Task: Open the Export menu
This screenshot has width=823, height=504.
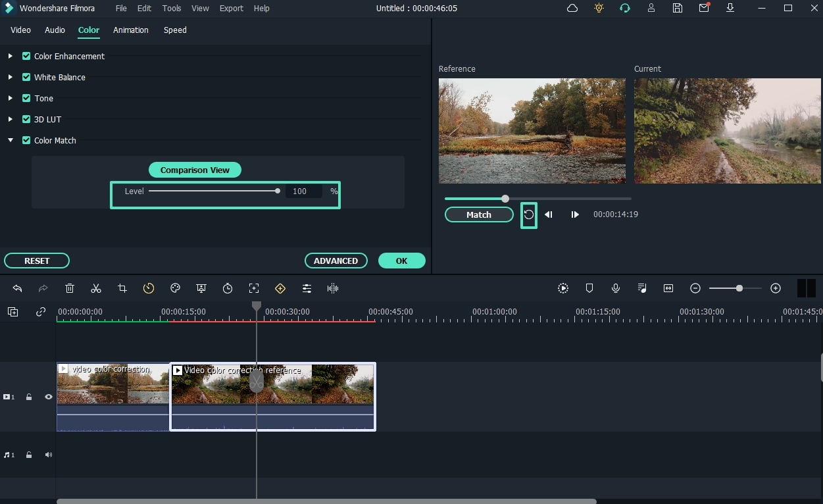Action: point(232,9)
